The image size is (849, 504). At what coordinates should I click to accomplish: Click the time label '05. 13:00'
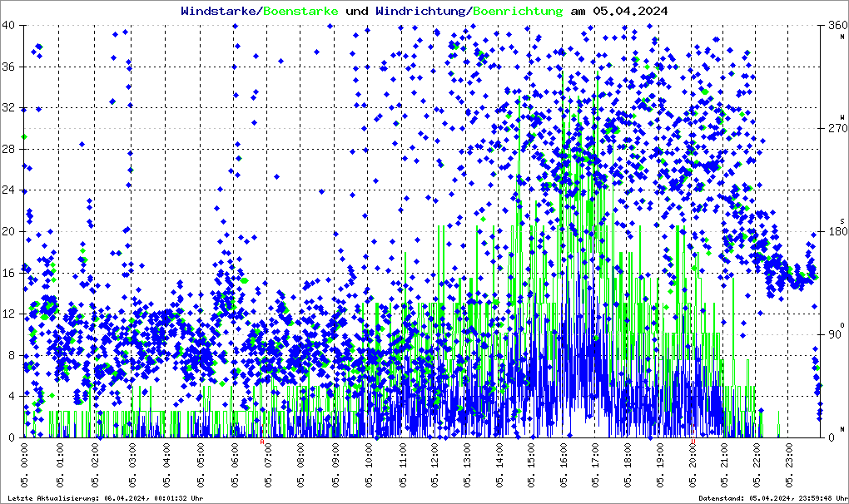pos(467,466)
